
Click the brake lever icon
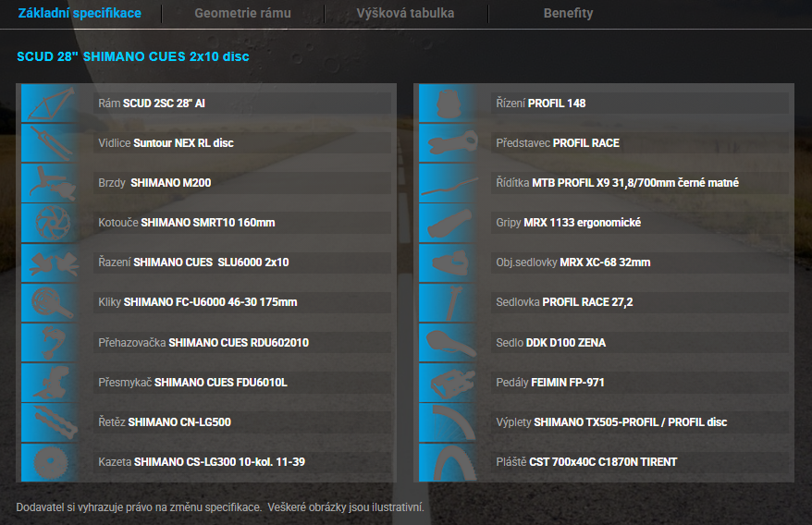50,183
